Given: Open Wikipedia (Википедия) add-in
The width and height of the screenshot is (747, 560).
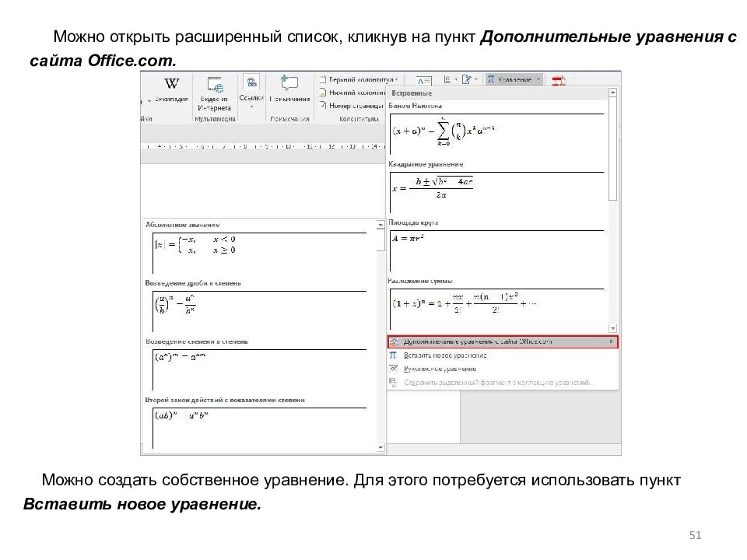Looking at the screenshot, I should [171, 89].
